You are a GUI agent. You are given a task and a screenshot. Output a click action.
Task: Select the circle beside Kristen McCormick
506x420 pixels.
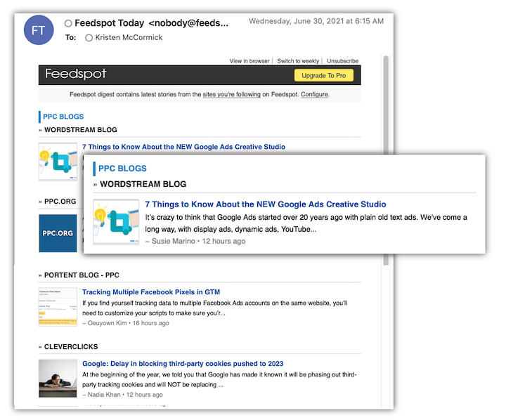tap(89, 38)
